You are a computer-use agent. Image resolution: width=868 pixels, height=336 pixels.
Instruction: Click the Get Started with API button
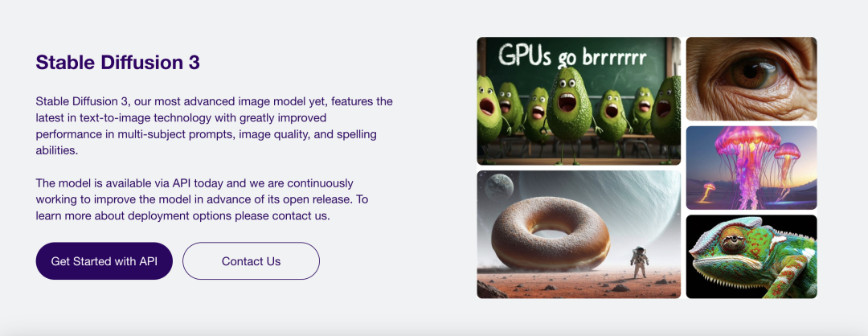[x=104, y=260]
